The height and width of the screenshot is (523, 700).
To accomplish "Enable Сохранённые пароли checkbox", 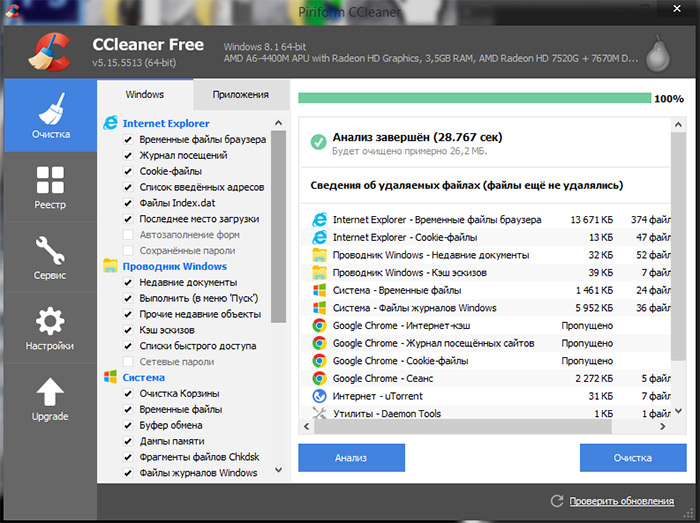I will coord(128,250).
